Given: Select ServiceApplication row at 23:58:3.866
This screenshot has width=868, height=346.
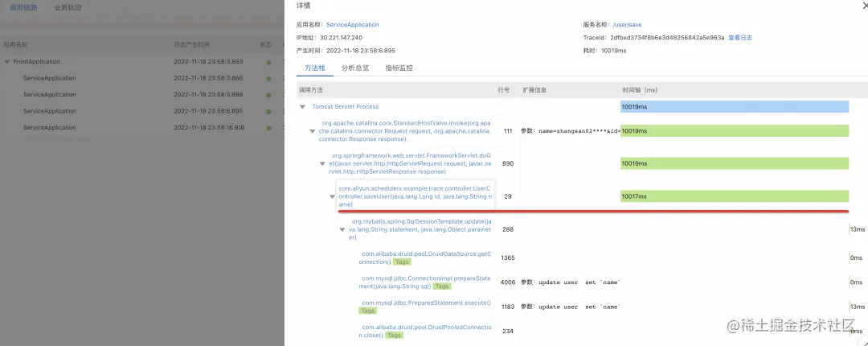Looking at the screenshot, I should pyautogui.click(x=141, y=78).
